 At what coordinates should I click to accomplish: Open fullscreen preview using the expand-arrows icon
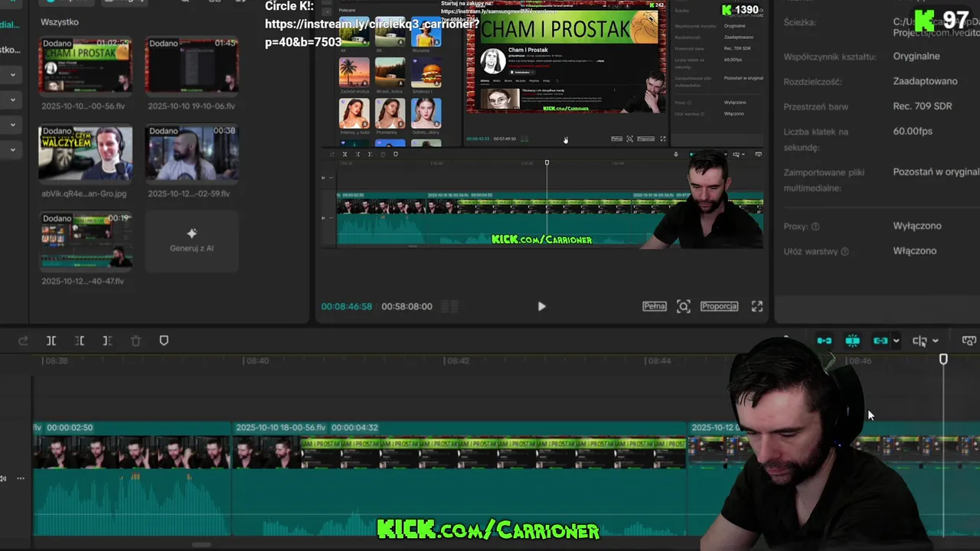[756, 306]
